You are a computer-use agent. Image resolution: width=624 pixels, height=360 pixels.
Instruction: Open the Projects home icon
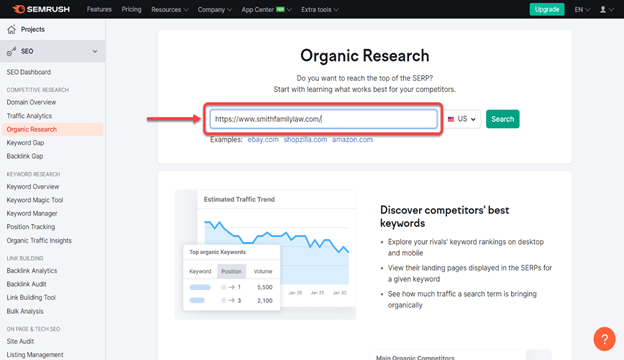12,29
